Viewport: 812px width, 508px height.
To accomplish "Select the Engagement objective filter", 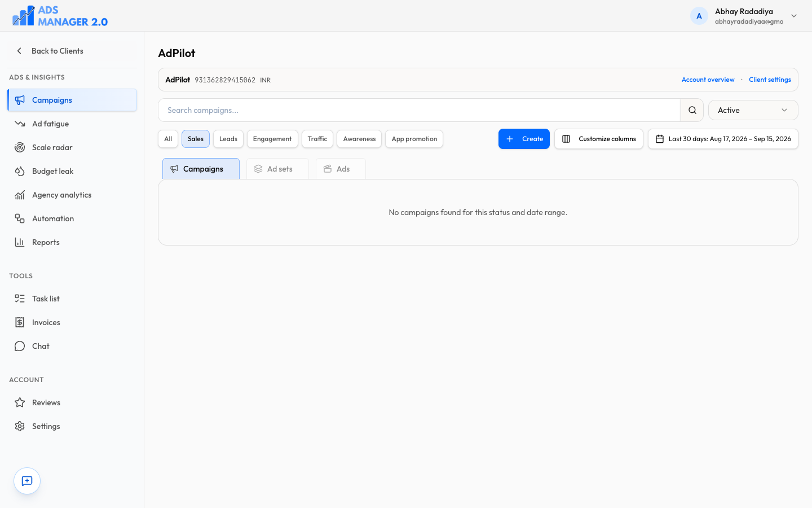I will pyautogui.click(x=272, y=139).
